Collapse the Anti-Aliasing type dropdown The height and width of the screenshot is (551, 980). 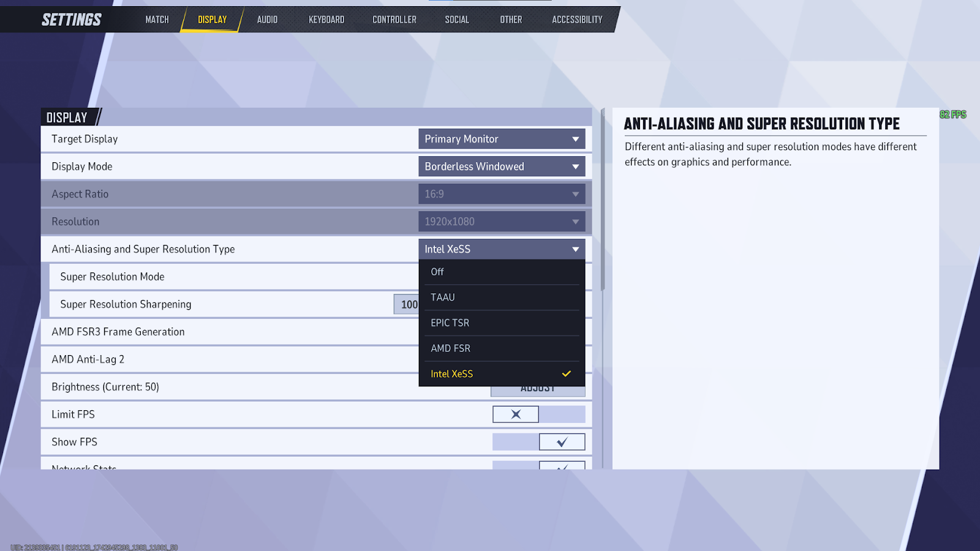[502, 249]
